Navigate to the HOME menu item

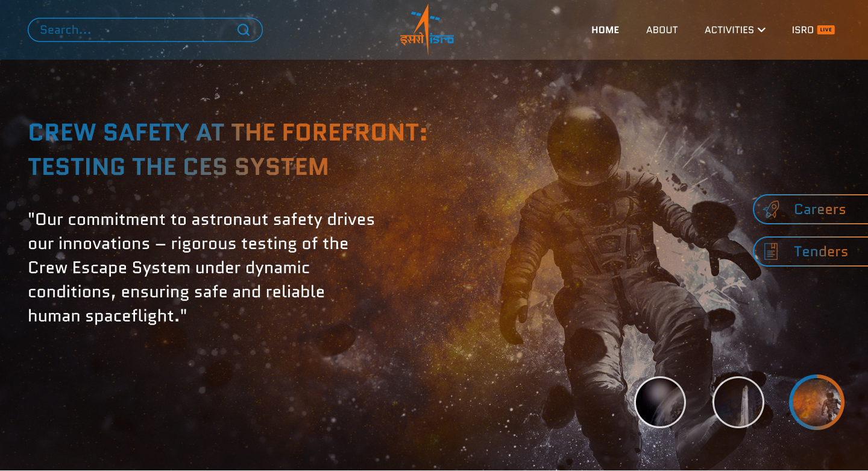605,30
